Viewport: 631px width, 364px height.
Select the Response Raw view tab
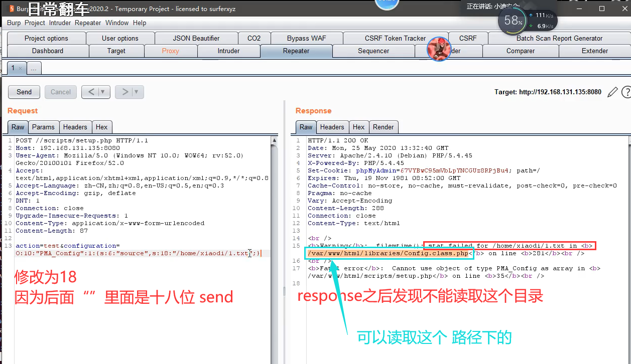306,127
